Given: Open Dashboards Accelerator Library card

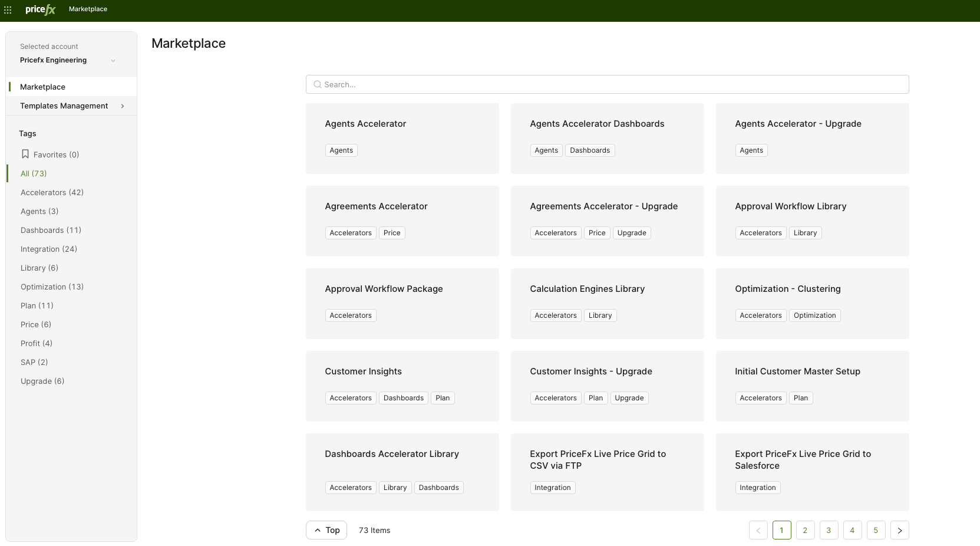Looking at the screenshot, I should point(402,472).
